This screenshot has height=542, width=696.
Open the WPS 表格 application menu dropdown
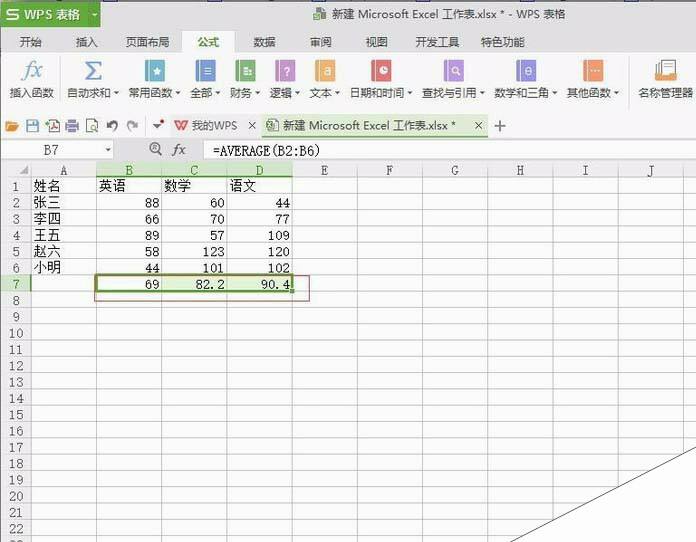(94, 15)
